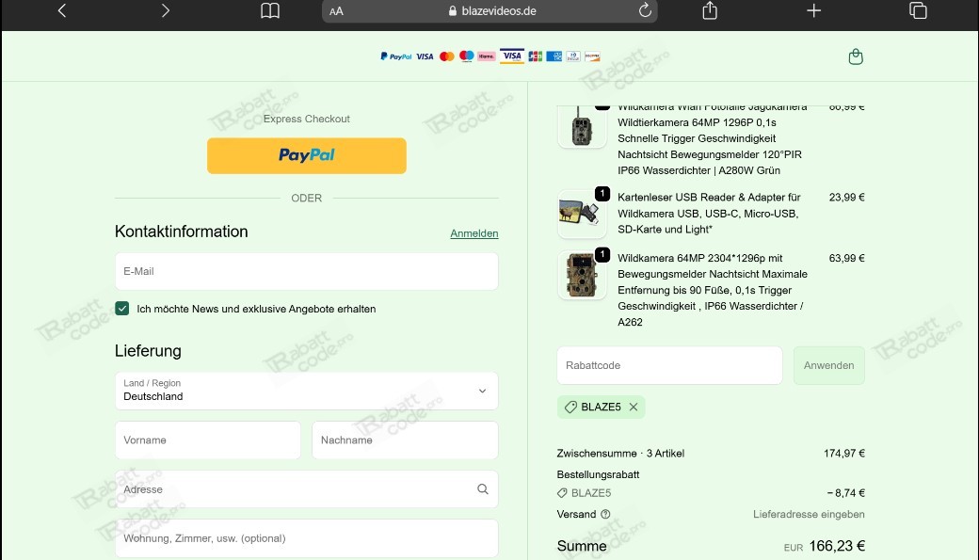This screenshot has height=560, width=979.
Task: Open the shopping bag cart icon
Action: (x=856, y=56)
